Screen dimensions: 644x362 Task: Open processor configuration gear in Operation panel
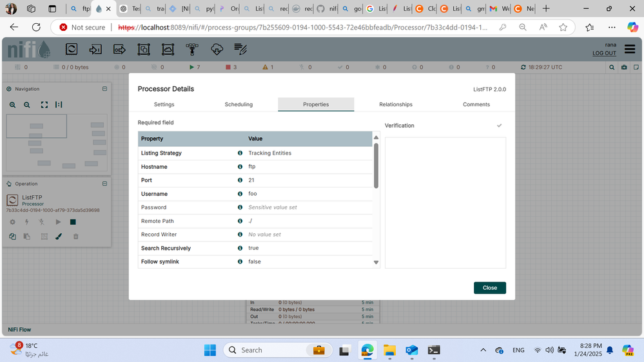13,222
